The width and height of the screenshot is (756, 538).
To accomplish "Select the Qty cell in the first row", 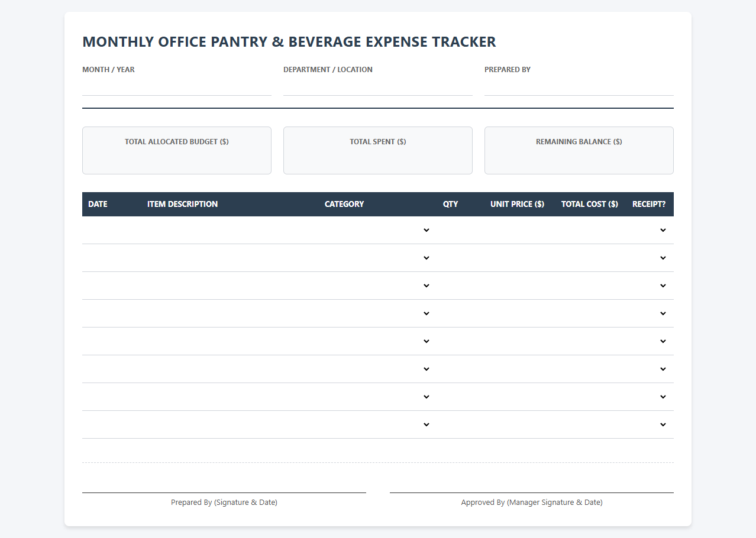I will pyautogui.click(x=461, y=230).
